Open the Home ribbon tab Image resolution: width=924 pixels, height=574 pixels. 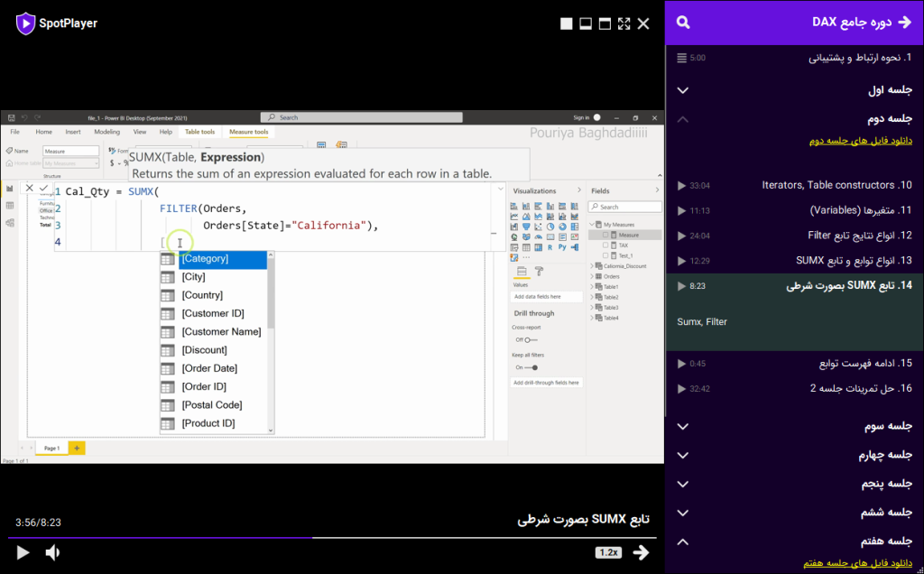pyautogui.click(x=43, y=132)
